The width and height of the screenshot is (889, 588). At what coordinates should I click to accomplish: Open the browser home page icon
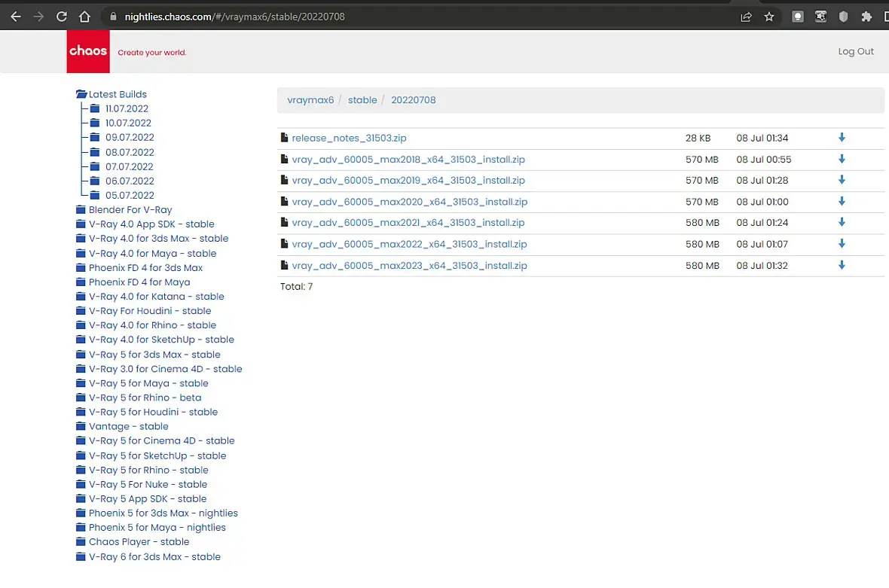[x=84, y=17]
